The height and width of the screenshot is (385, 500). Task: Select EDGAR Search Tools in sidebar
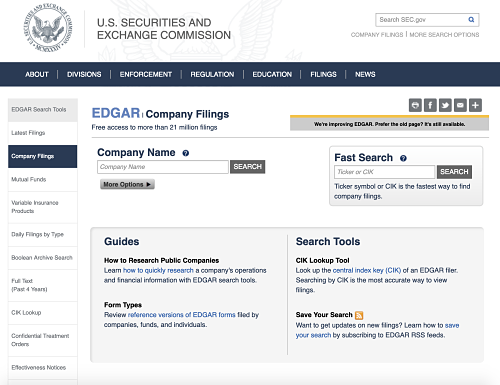tap(43, 110)
